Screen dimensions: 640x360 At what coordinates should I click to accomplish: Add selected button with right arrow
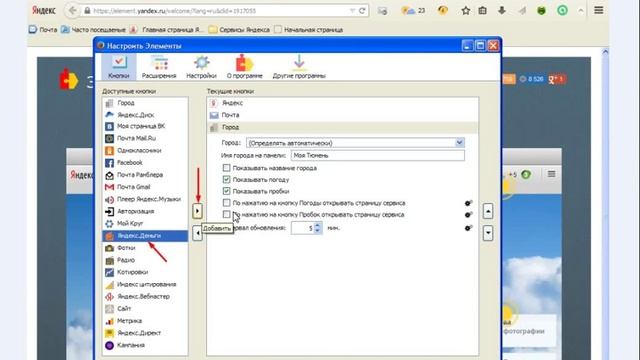[x=197, y=211]
